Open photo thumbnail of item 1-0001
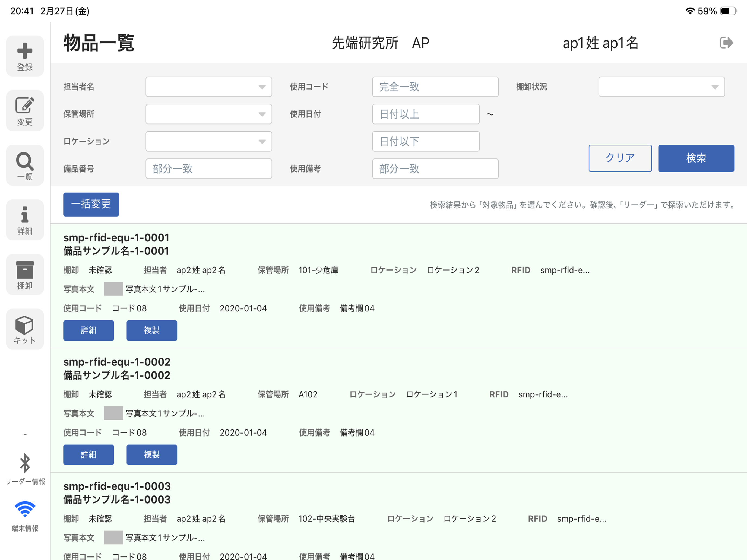 pyautogui.click(x=113, y=289)
